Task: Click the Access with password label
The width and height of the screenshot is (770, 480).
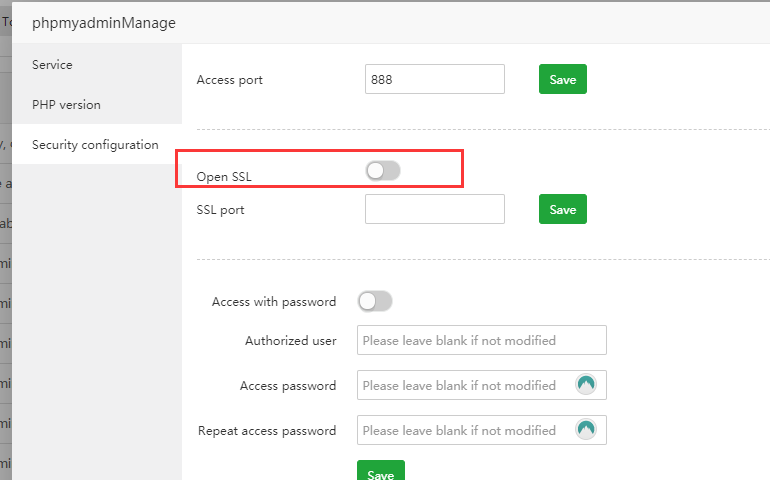Action: 274,301
